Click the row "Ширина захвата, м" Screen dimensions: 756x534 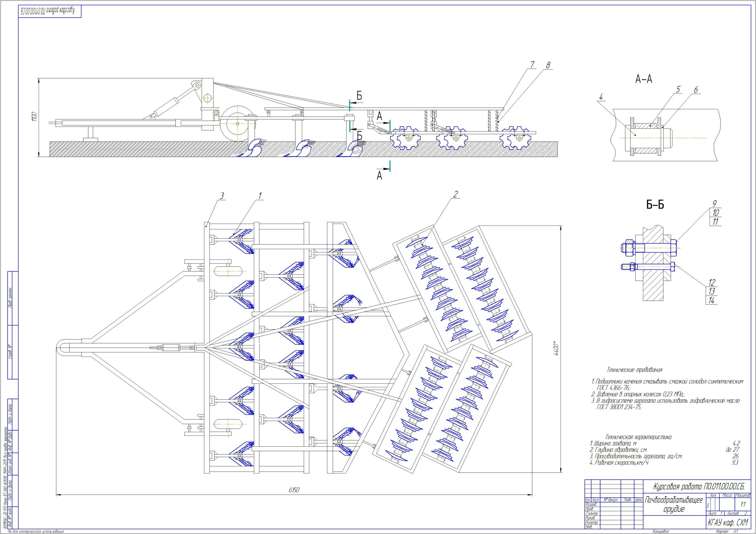612,443
